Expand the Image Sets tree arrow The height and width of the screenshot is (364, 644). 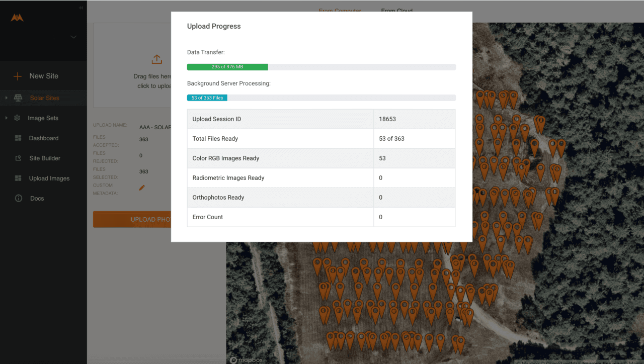(6, 118)
